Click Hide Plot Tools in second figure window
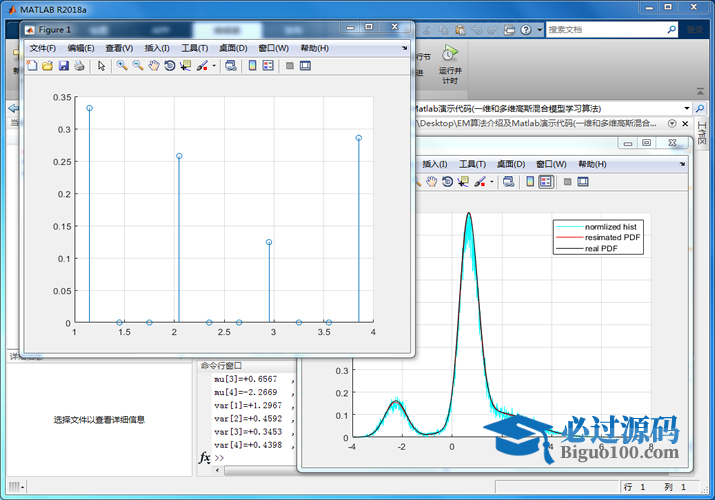Image resolution: width=715 pixels, height=500 pixels. click(x=567, y=182)
